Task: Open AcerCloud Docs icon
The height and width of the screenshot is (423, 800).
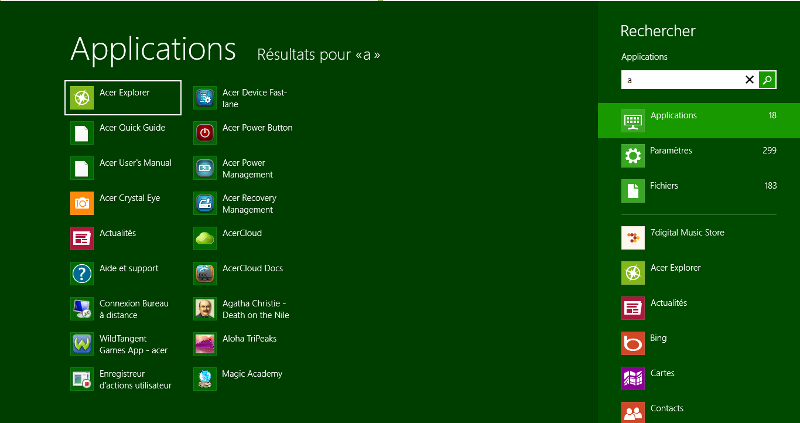Action: coord(205,273)
